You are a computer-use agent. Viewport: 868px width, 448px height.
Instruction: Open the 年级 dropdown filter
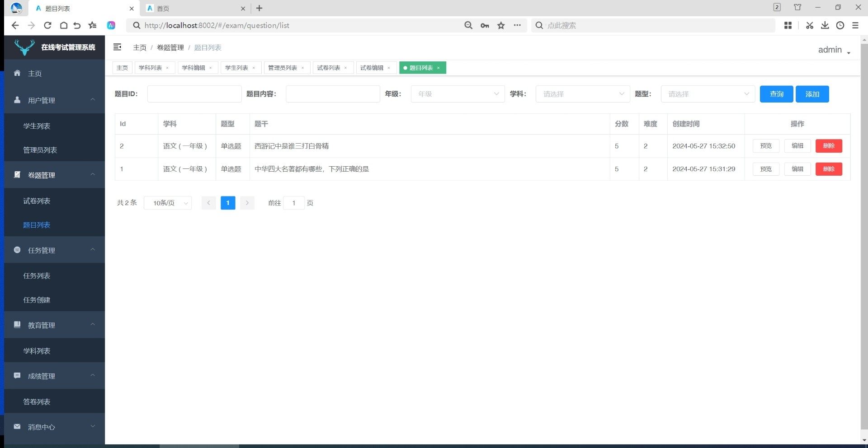coord(458,94)
